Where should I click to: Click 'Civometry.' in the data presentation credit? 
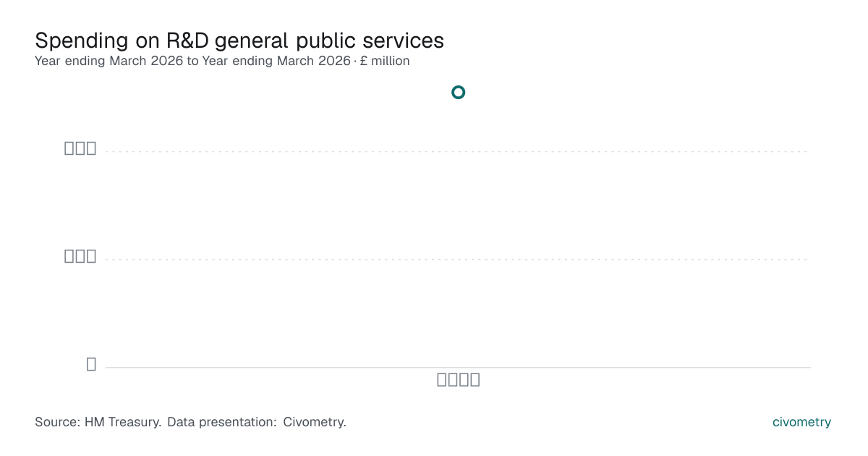pos(315,422)
